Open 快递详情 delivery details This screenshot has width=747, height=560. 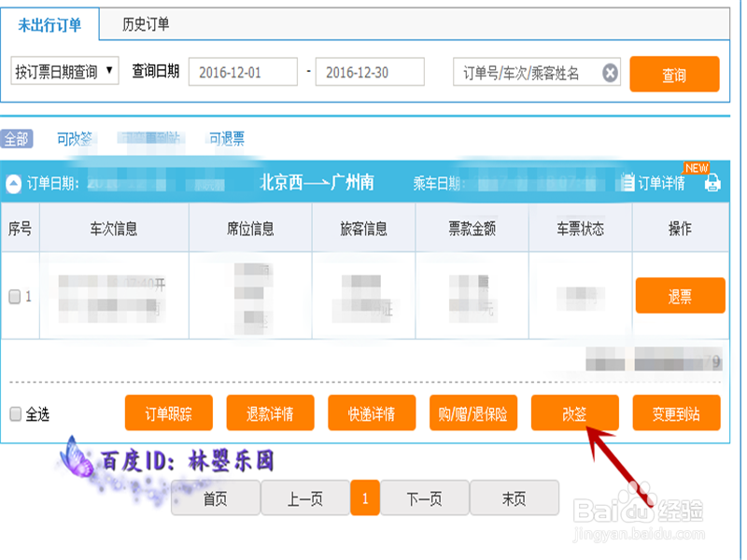coord(371,413)
